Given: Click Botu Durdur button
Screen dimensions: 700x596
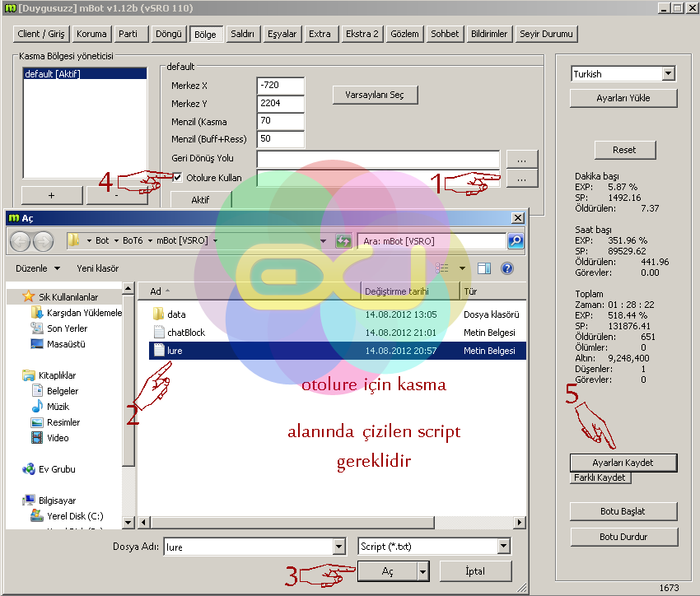Looking at the screenshot, I should pyautogui.click(x=623, y=537).
